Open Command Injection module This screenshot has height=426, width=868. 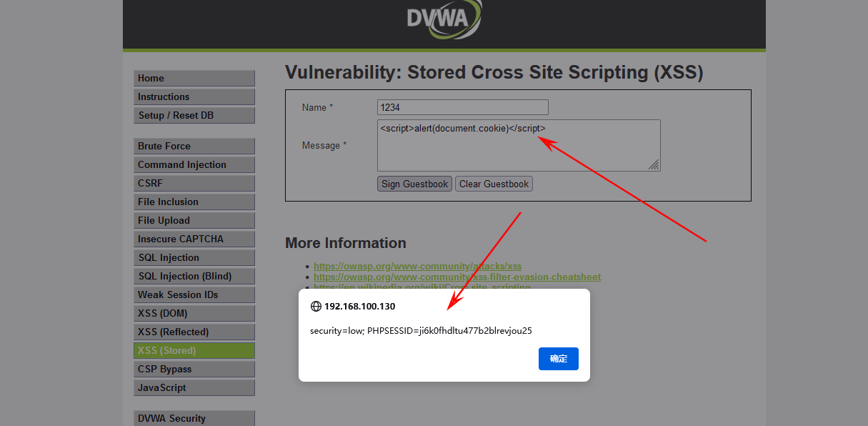coord(194,165)
